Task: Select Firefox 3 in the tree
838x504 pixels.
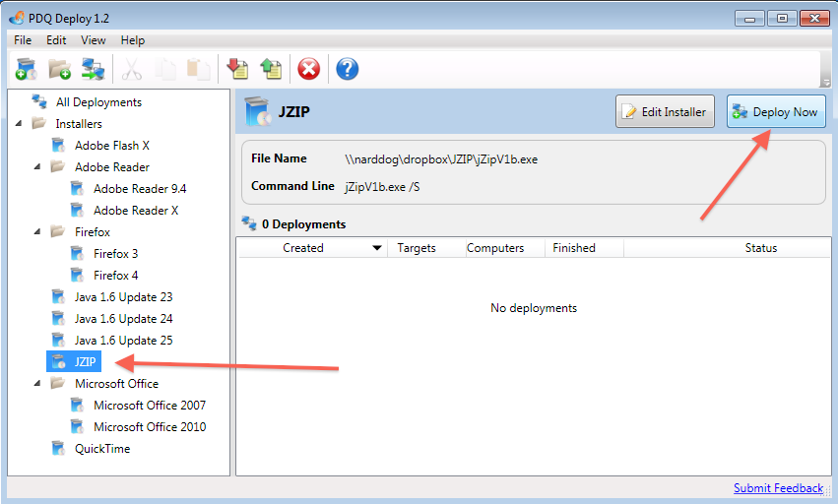Action: pyautogui.click(x=115, y=253)
